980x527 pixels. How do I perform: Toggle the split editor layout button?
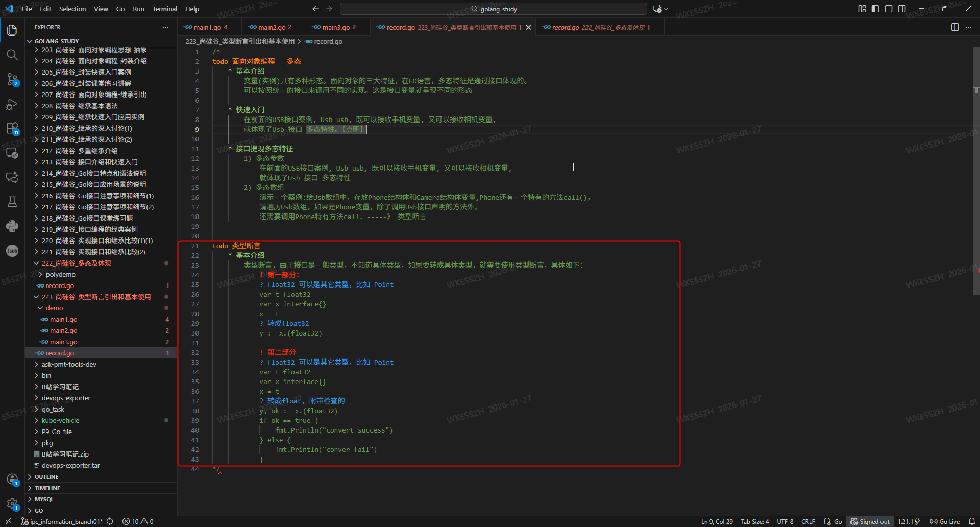954,27
